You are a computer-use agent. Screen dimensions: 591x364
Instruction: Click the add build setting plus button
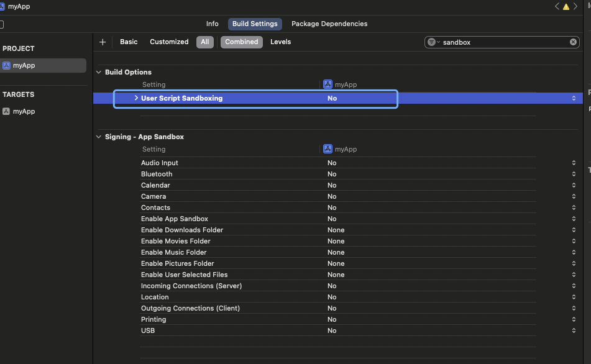click(103, 42)
